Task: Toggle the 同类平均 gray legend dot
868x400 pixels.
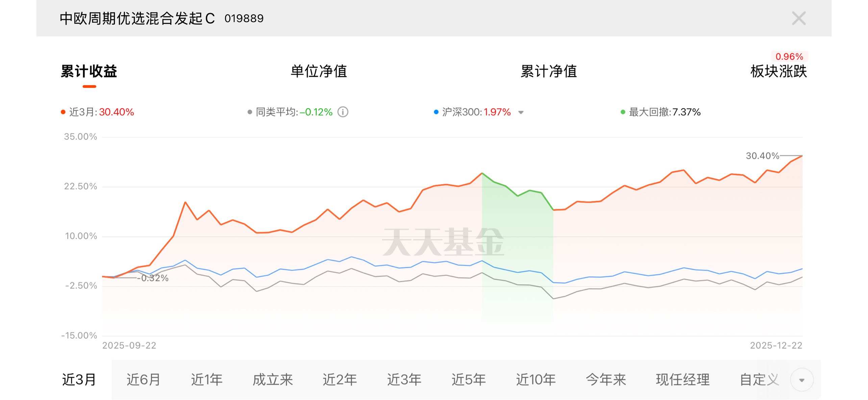Action: pos(250,112)
